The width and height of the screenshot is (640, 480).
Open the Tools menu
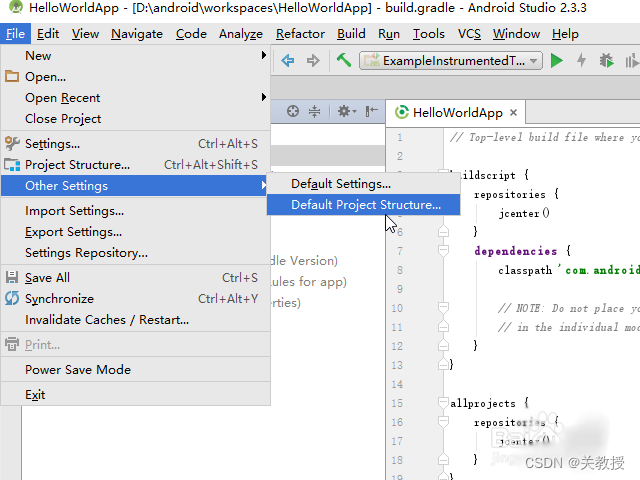(x=429, y=34)
